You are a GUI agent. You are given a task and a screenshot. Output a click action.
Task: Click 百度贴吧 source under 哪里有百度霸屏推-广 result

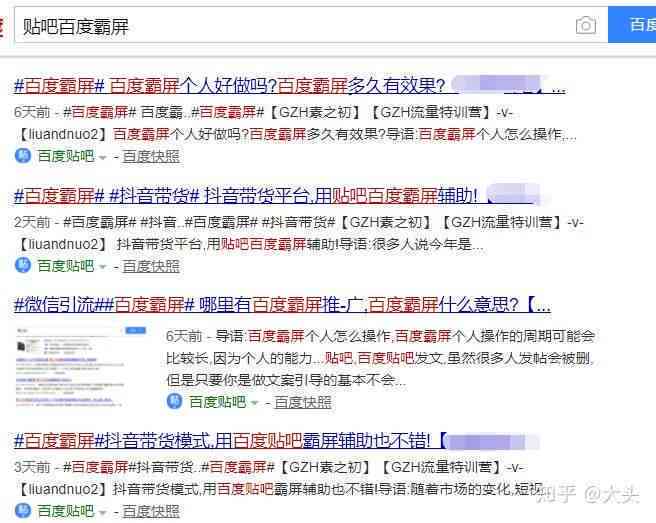click(217, 402)
